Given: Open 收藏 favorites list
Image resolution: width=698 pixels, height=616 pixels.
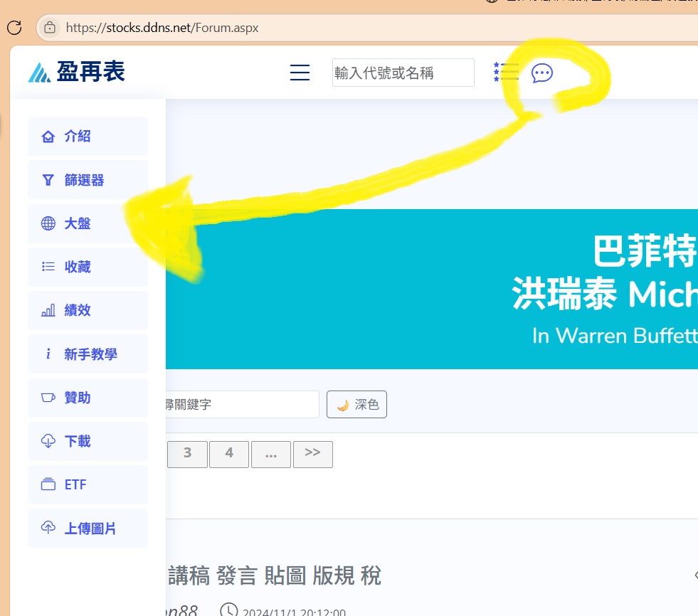Looking at the screenshot, I should click(x=88, y=267).
